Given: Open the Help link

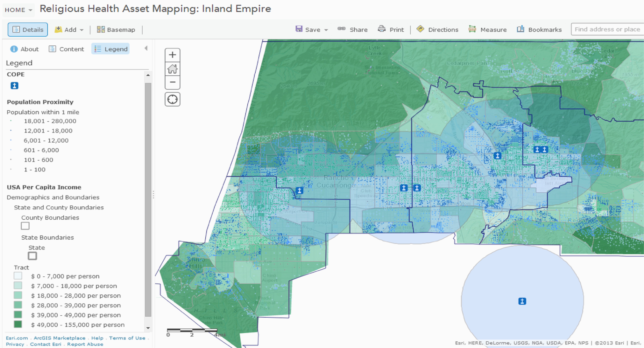Looking at the screenshot, I should tap(97, 338).
